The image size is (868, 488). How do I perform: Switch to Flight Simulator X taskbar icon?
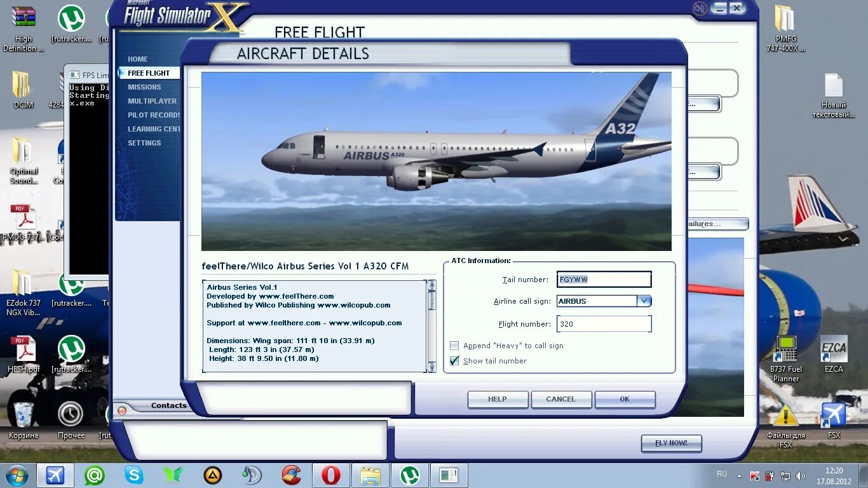pyautogui.click(x=55, y=475)
